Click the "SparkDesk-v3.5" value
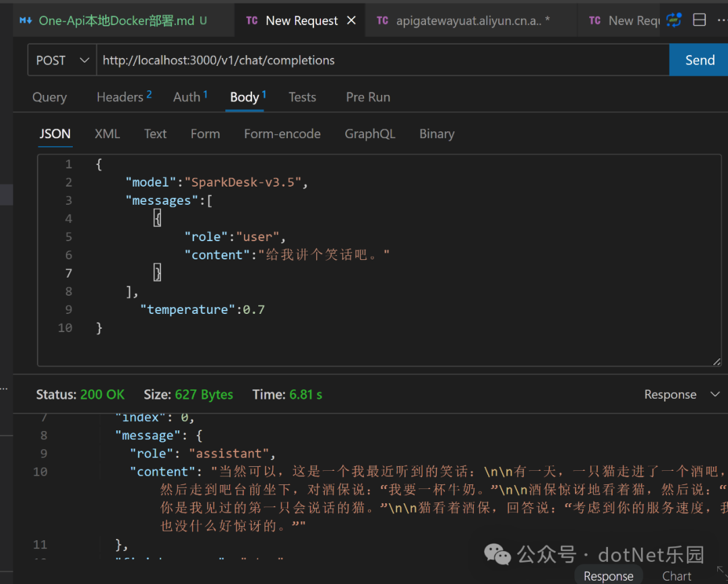This screenshot has height=584, width=728. 243,183
